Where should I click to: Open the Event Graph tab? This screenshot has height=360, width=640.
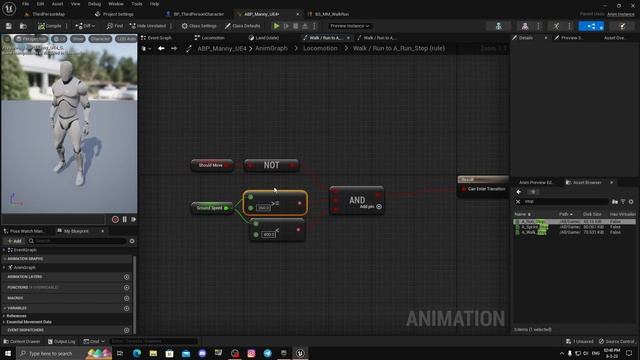pos(156,38)
